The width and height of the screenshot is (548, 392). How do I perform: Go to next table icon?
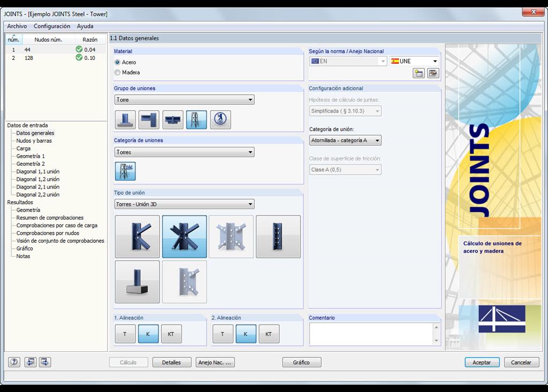(45, 362)
